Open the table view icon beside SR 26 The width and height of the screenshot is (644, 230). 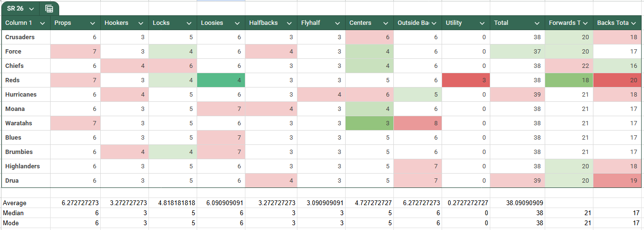[x=49, y=9]
